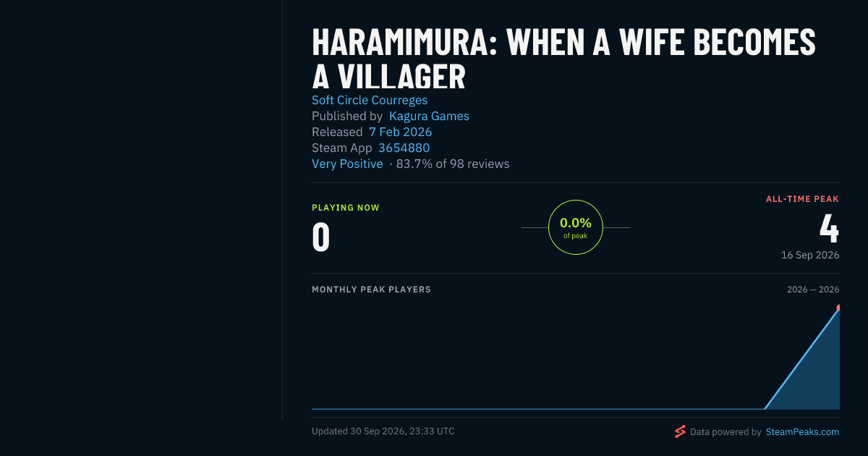This screenshot has height=456, width=868.
Task: Click the 7 Feb 2026 release date
Action: point(400,132)
